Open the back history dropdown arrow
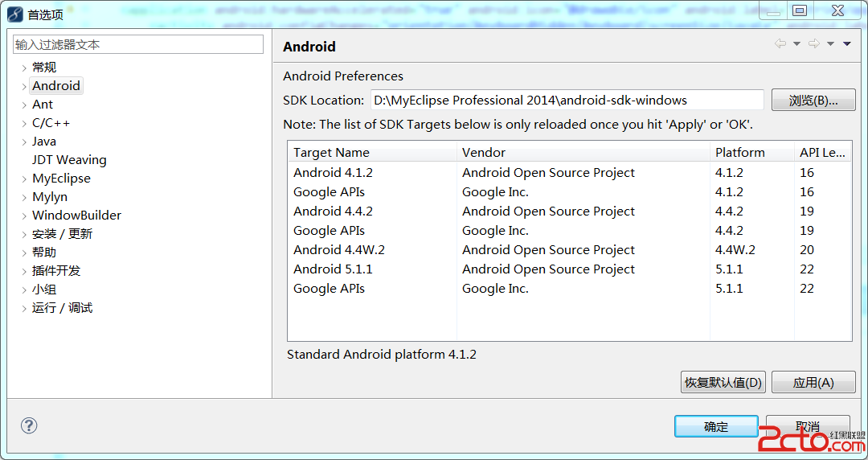The width and height of the screenshot is (868, 460). coord(796,44)
